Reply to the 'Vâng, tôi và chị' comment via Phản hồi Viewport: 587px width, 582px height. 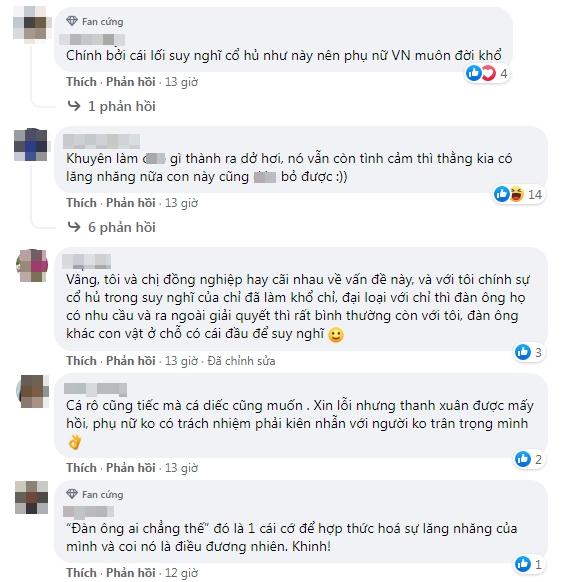[x=131, y=360]
